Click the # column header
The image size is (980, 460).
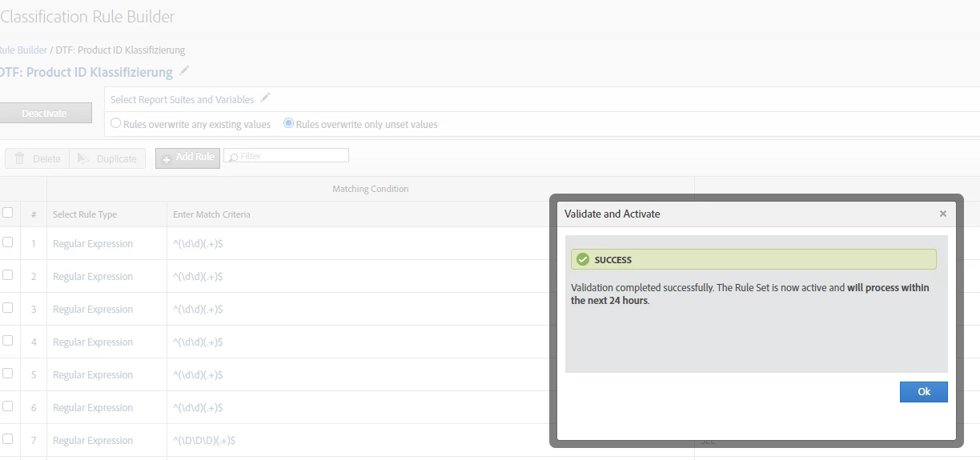tap(34, 214)
